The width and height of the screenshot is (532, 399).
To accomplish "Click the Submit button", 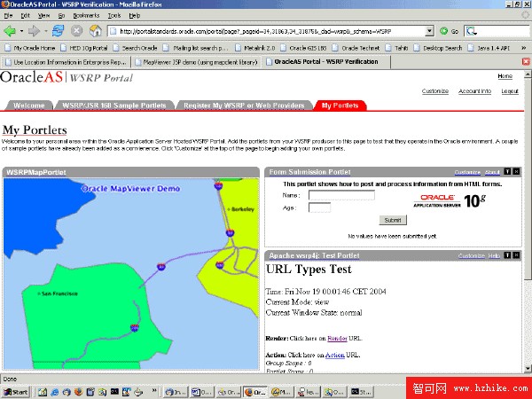I will coord(393,220).
